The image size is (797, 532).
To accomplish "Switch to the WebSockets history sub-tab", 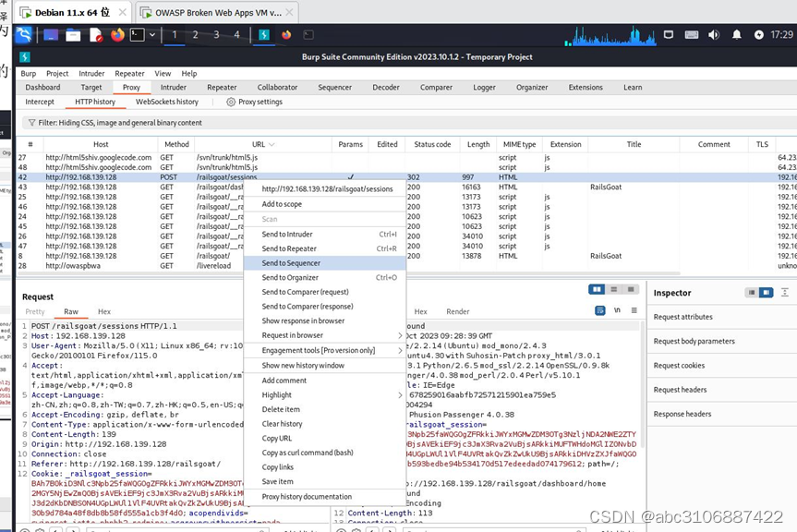I will (167, 102).
